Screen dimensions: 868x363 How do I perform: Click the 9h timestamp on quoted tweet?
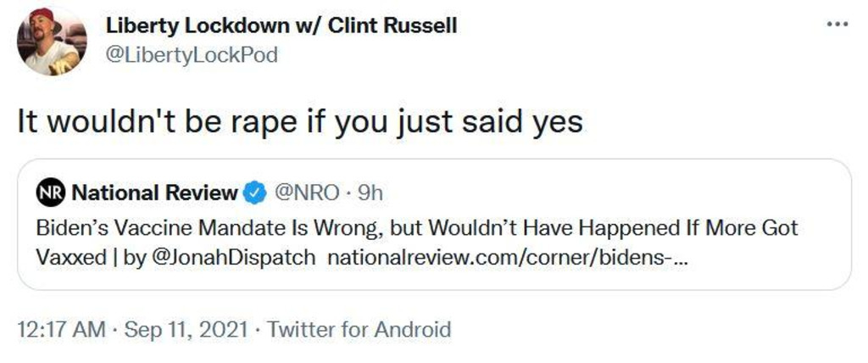371,193
